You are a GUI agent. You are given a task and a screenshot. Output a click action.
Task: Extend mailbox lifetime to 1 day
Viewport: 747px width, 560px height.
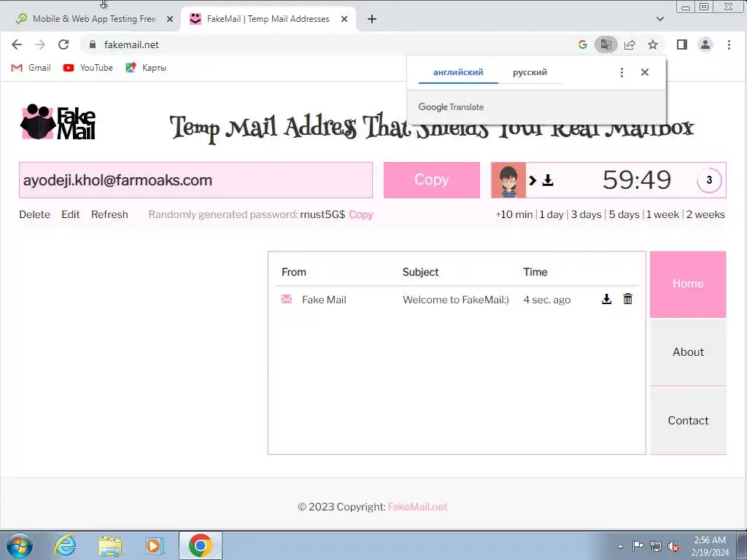[551, 214]
